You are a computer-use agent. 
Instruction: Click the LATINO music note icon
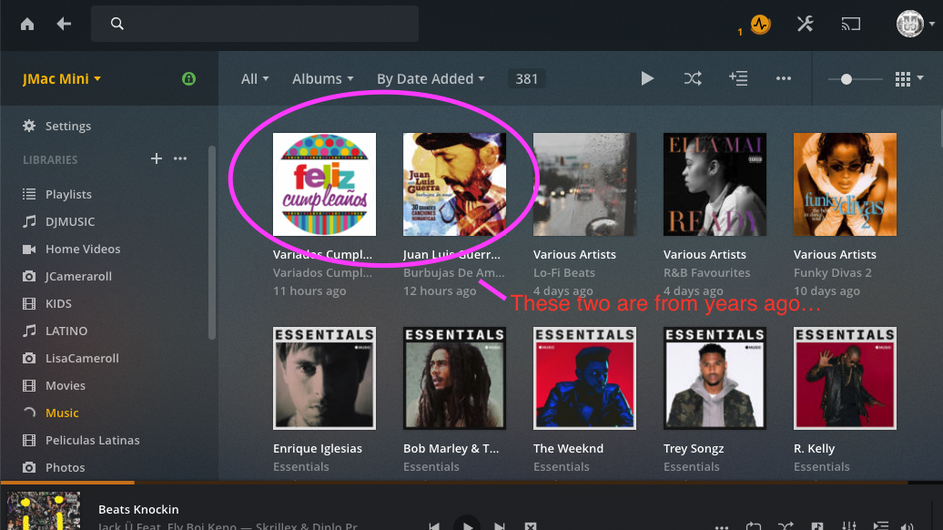29,331
